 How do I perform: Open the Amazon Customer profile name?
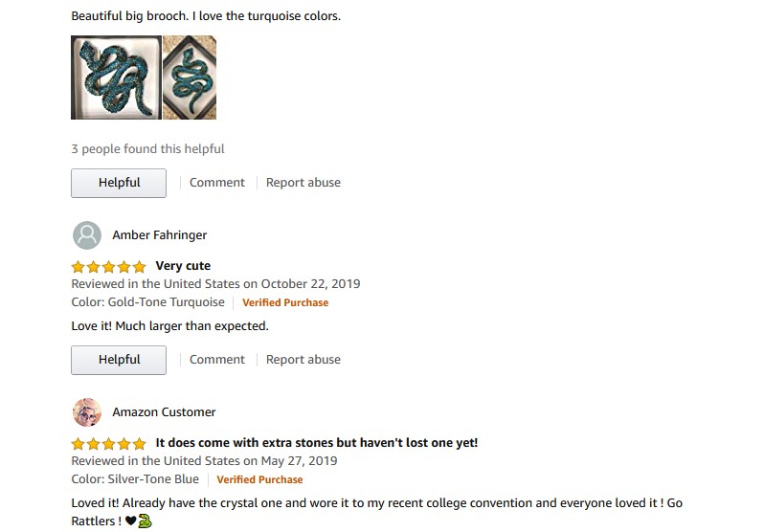click(x=164, y=412)
